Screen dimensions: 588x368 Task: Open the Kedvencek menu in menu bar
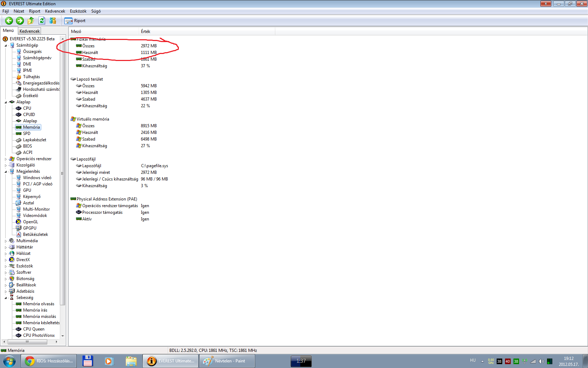(x=55, y=11)
